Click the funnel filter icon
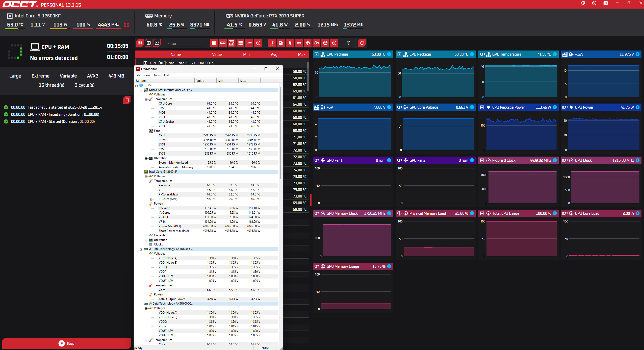Image resolution: width=644 pixels, height=350 pixels. [348, 43]
